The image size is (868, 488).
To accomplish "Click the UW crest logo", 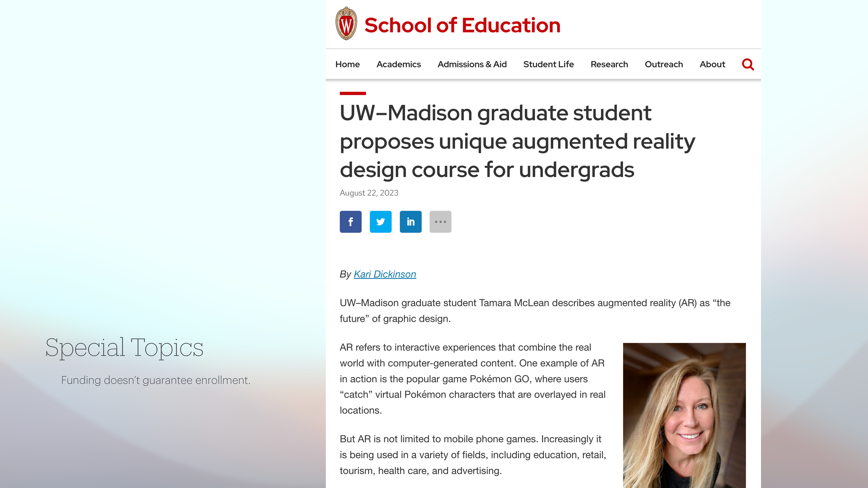I will 346,23.
